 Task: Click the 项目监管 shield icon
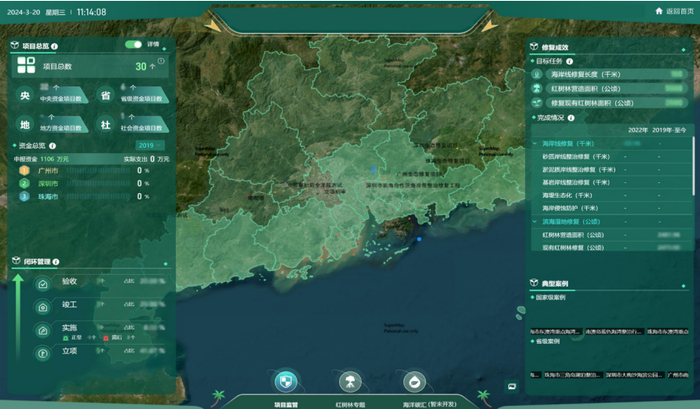[x=285, y=382]
